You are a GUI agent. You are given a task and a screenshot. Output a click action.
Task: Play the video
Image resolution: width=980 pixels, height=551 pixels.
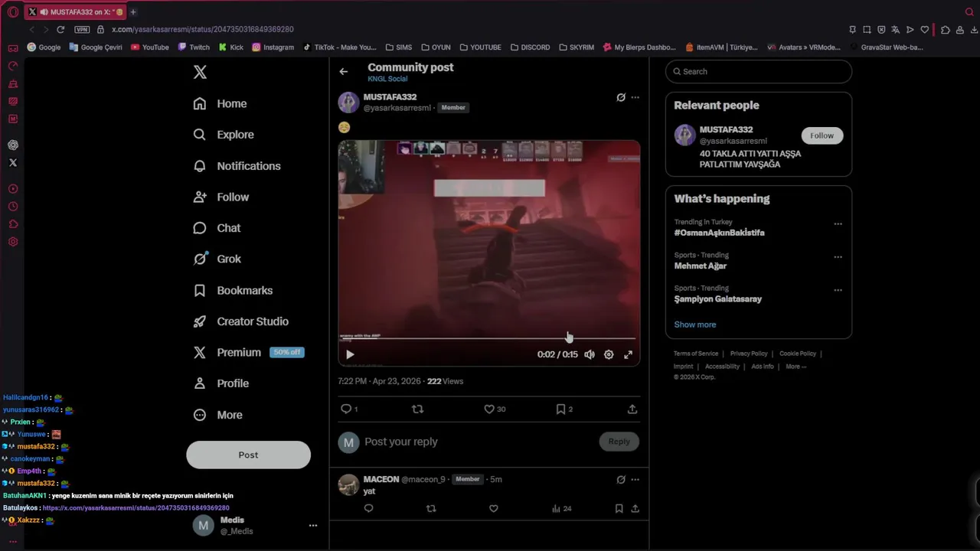point(350,354)
